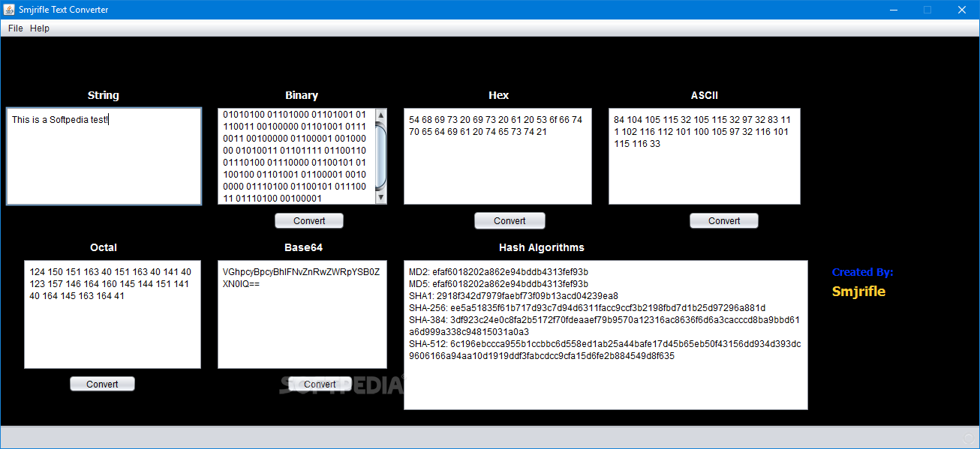Image resolution: width=980 pixels, height=449 pixels.
Task: Click the Hex text area
Action: point(498,156)
